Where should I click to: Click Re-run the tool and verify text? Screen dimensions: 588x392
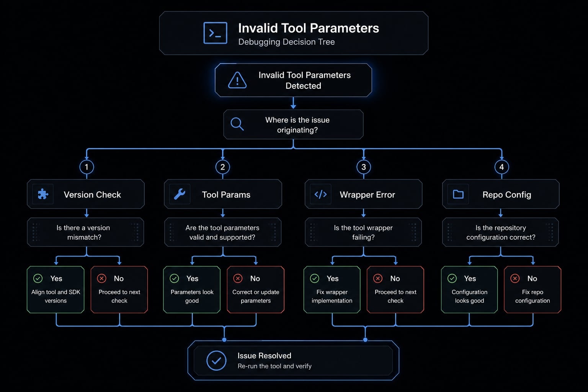(274, 366)
